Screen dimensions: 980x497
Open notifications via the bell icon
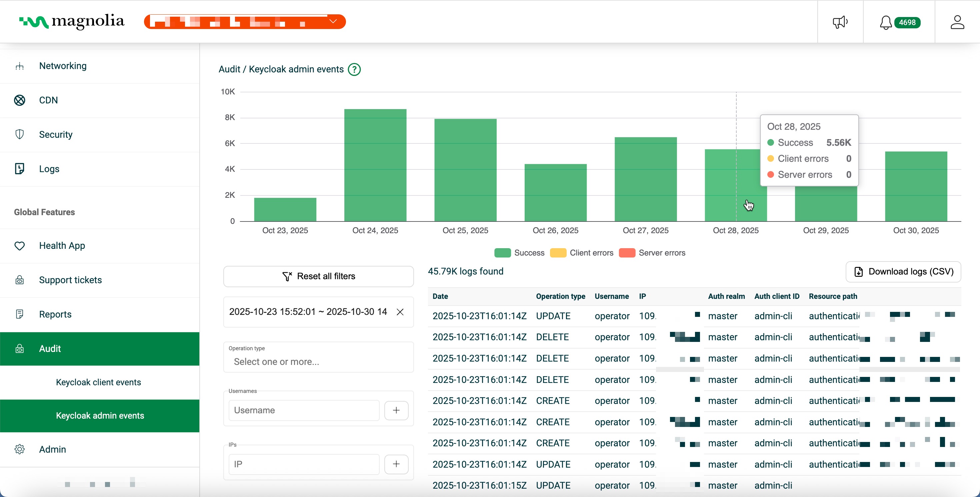[x=885, y=22]
